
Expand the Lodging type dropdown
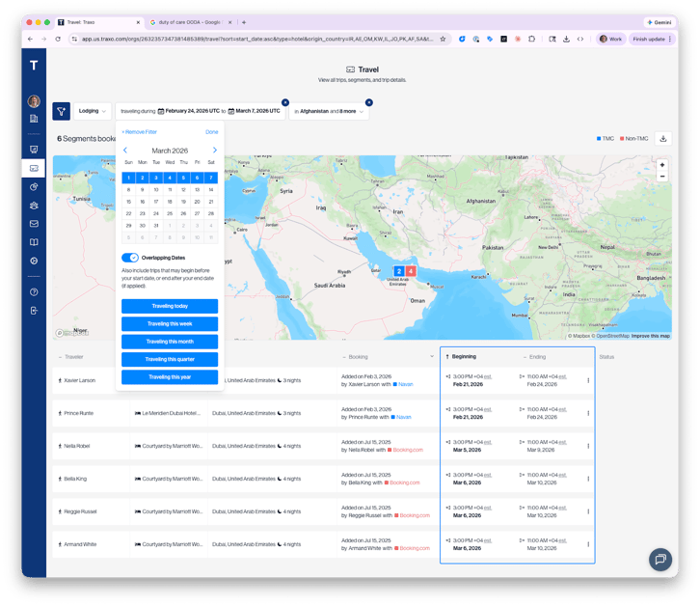[94, 112]
